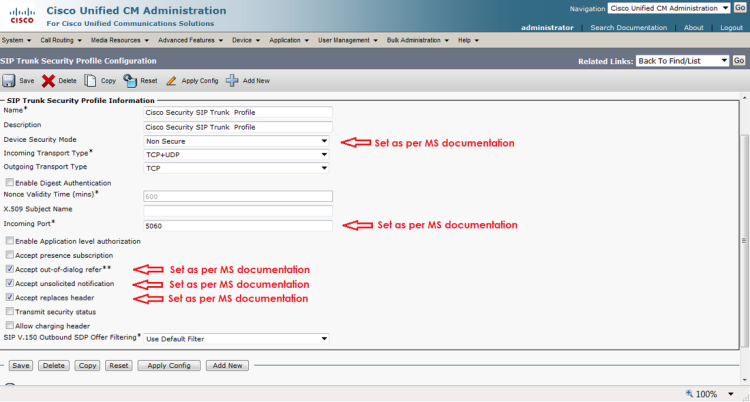Open the Navigation dropdown
This screenshot has height=402, width=750.
[669, 8]
